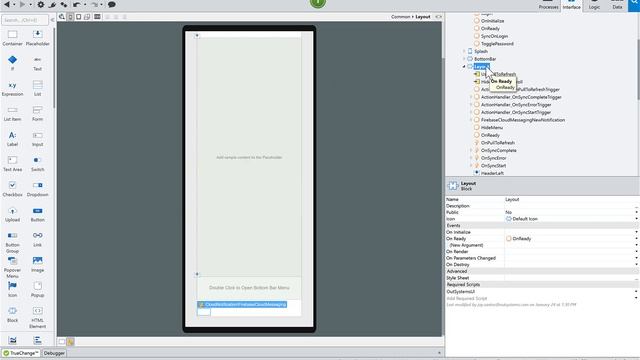Switch to tablet preview mode

click(x=78, y=17)
